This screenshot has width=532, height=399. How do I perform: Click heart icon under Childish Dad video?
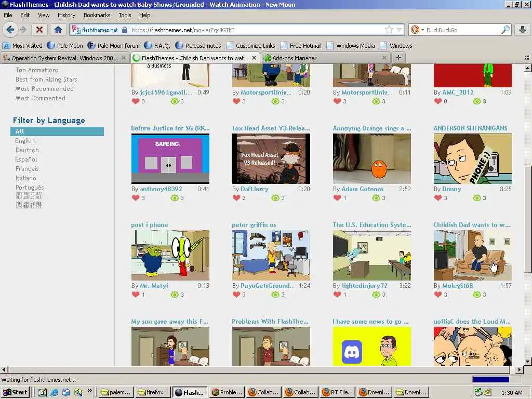pyautogui.click(x=438, y=295)
